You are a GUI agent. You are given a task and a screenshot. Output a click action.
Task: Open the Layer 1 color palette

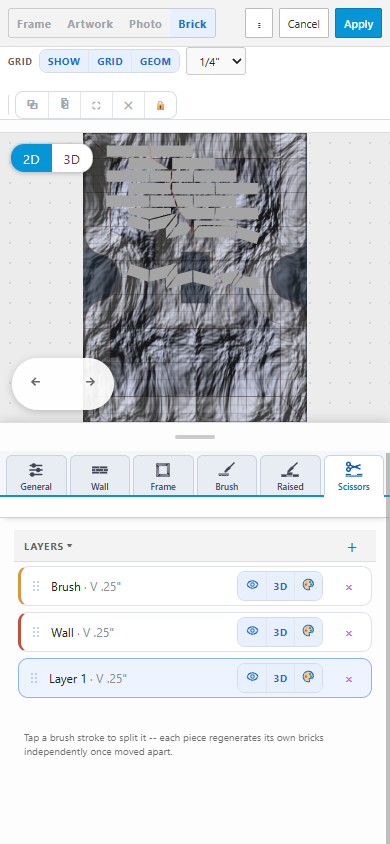308,678
